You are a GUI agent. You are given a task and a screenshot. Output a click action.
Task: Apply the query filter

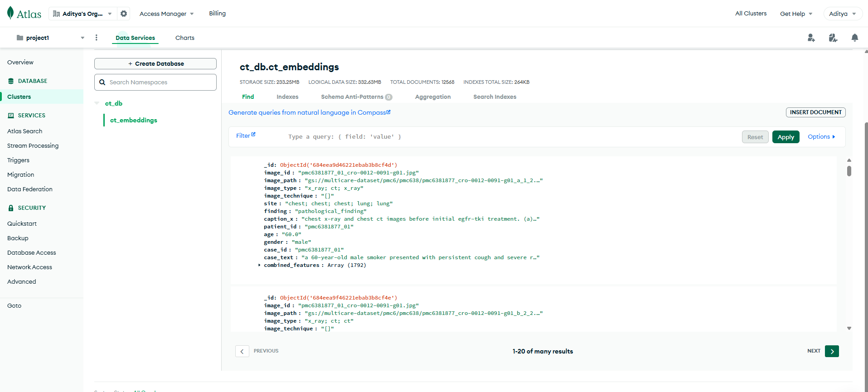click(x=786, y=137)
